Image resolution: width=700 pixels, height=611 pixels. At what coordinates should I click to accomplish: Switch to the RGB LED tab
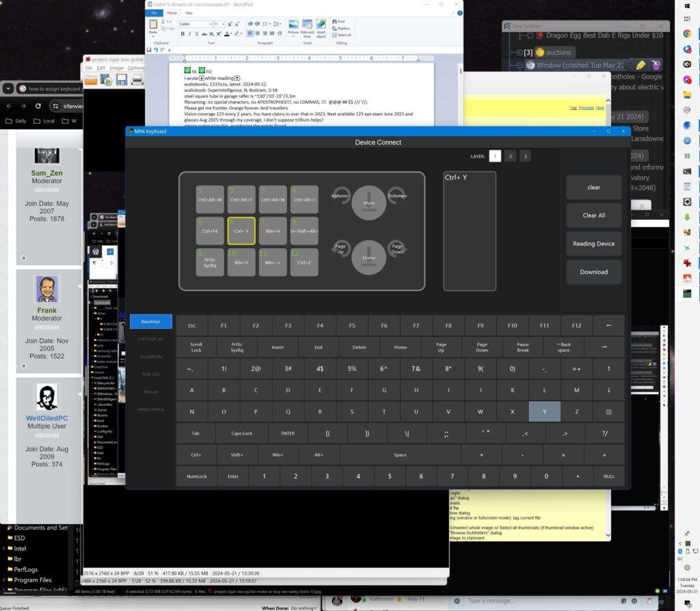coord(150,374)
